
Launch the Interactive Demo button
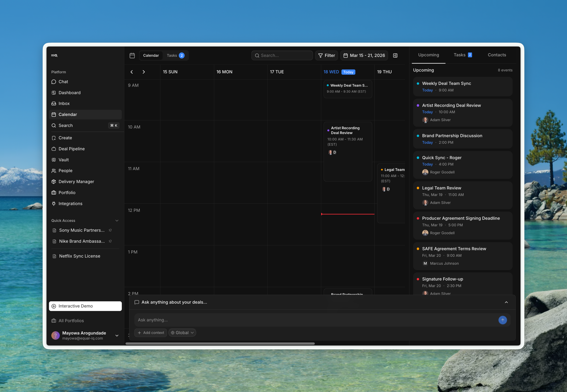click(85, 306)
